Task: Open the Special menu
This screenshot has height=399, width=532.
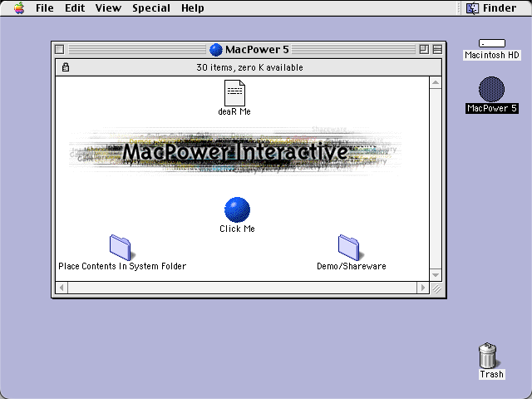Action: [151, 7]
